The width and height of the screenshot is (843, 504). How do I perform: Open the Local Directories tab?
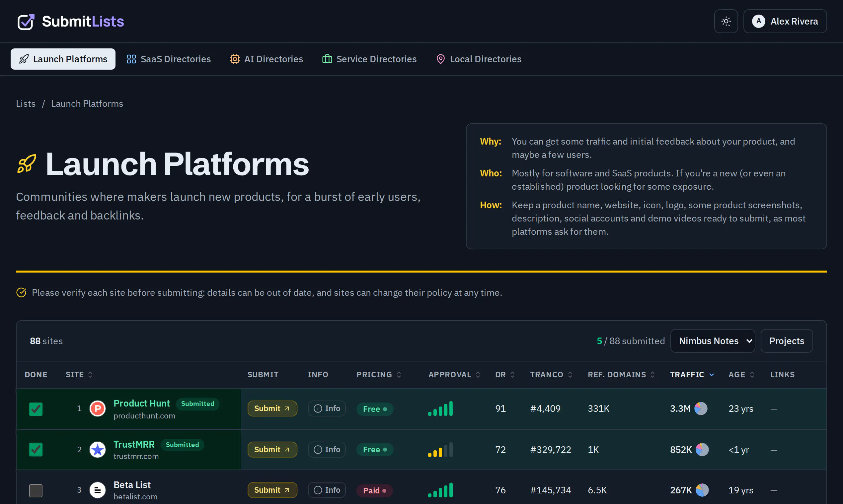pyautogui.click(x=479, y=59)
